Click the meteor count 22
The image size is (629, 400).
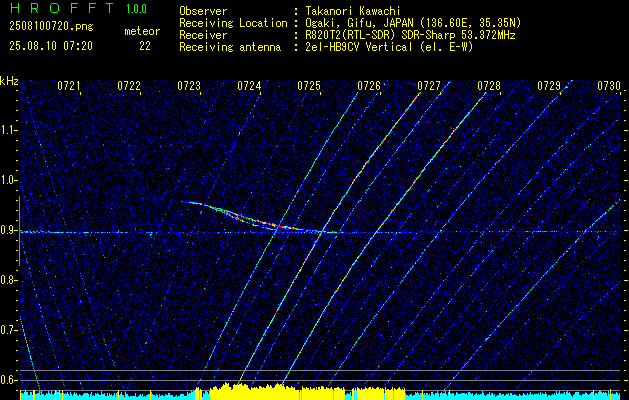coord(145,46)
